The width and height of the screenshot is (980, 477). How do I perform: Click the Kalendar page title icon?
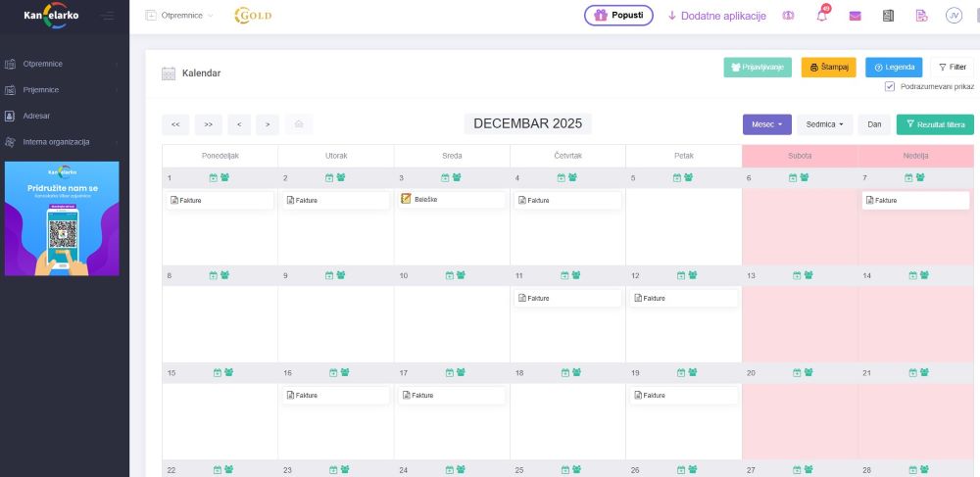click(x=169, y=73)
